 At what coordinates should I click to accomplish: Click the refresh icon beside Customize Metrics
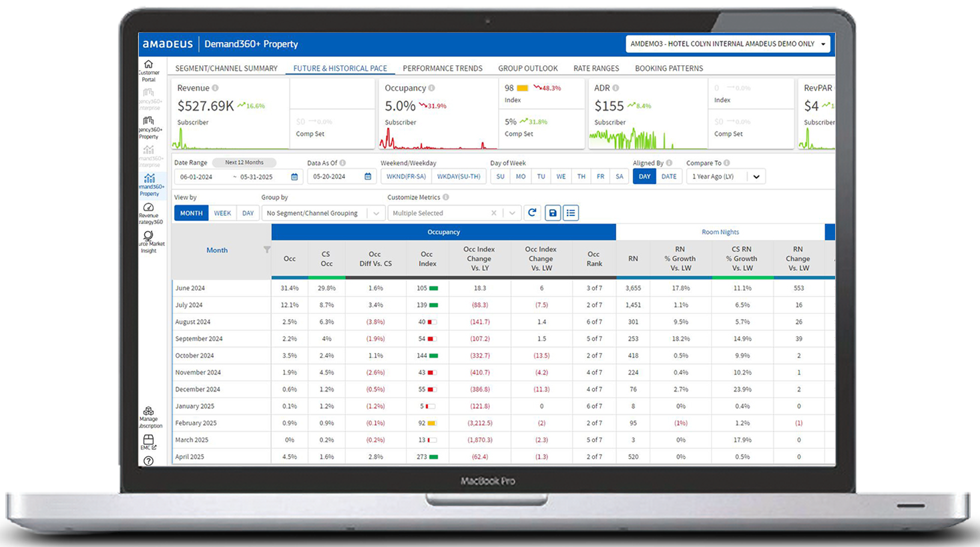click(x=532, y=213)
